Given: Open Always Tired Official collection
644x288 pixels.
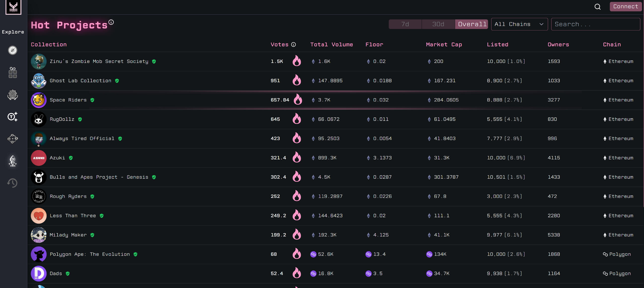Looking at the screenshot, I should 82,138.
